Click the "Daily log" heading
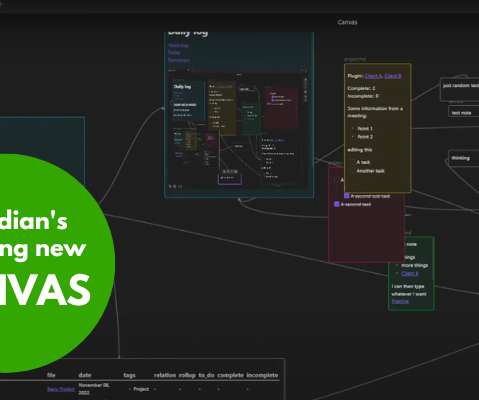The height and width of the screenshot is (400, 479). [x=188, y=33]
